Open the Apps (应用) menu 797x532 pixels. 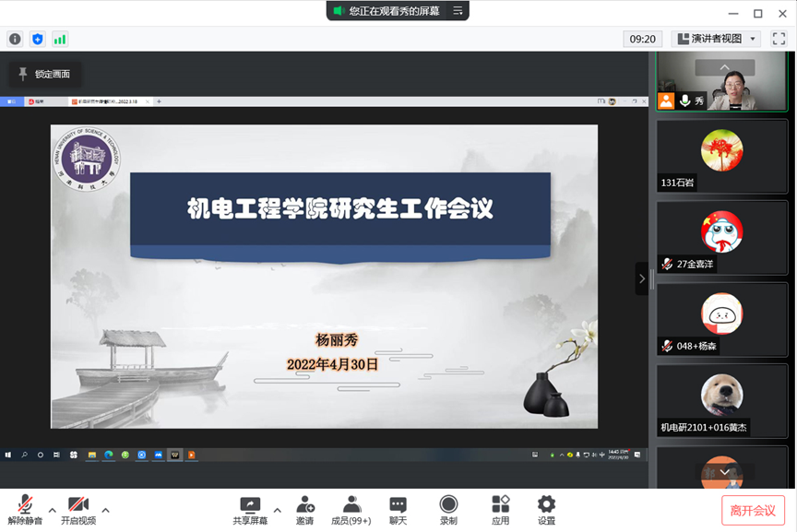(x=500, y=510)
